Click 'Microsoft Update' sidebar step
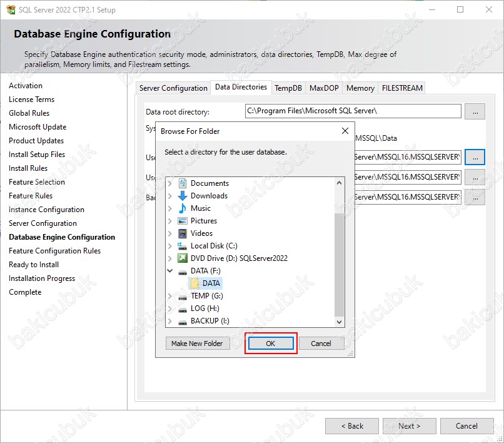The image size is (504, 443). coord(38,127)
